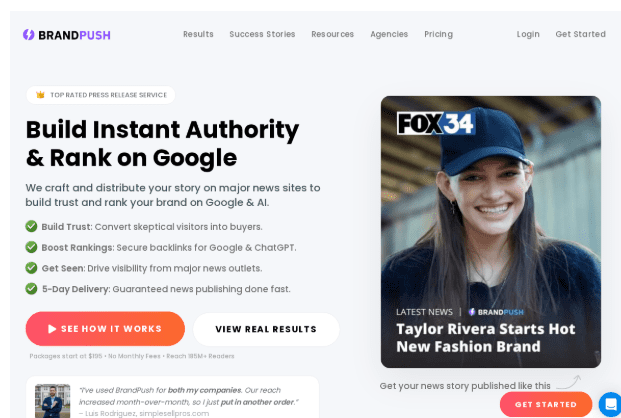Click the green checkmark beside 5-Day Delivery
Screen dimensions: 621x418
tap(31, 288)
